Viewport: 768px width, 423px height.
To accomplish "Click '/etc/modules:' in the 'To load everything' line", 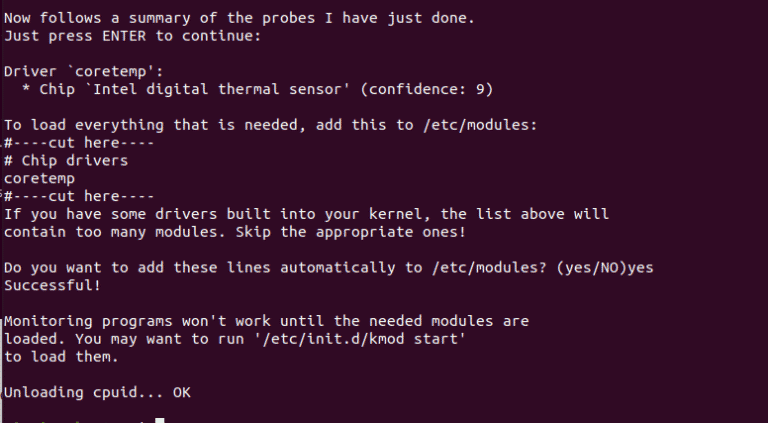I will click(480, 125).
